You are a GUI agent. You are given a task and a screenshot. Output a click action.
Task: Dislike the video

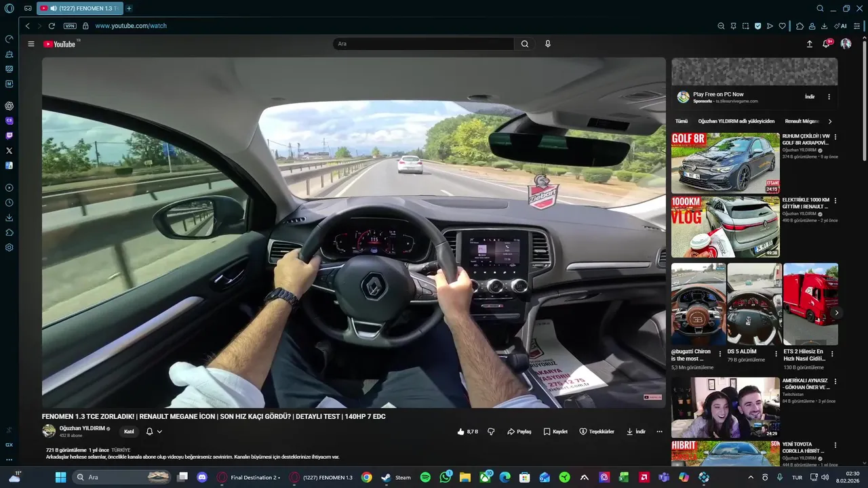pos(492,432)
